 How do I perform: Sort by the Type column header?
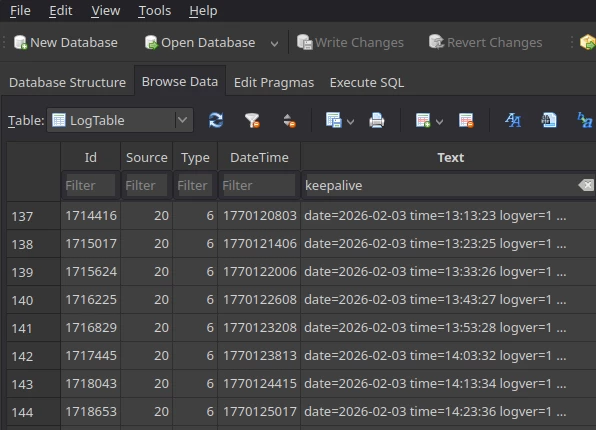click(x=195, y=157)
